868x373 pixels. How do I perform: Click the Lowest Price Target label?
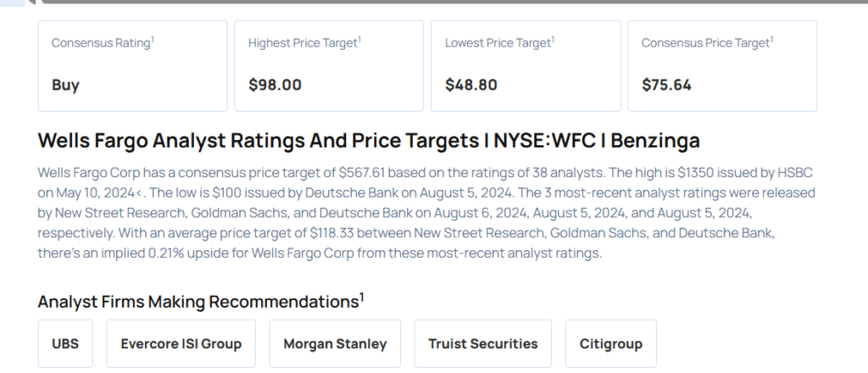coord(497,42)
